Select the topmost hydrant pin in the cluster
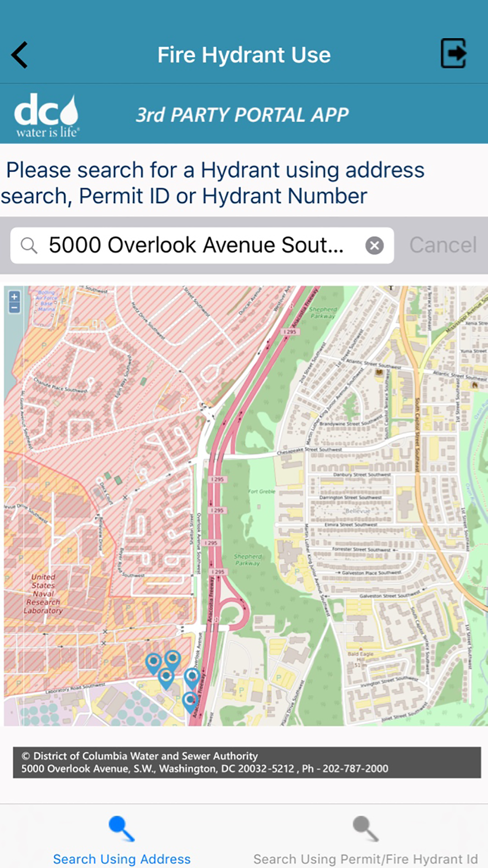Screen dimensions: 488x868 click(172, 660)
